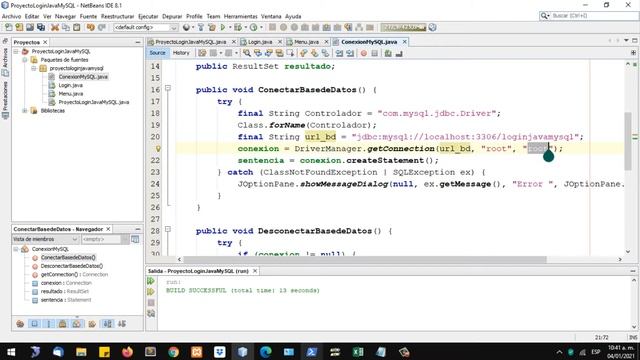Open the Navigator empty filter combo box

coord(104,239)
